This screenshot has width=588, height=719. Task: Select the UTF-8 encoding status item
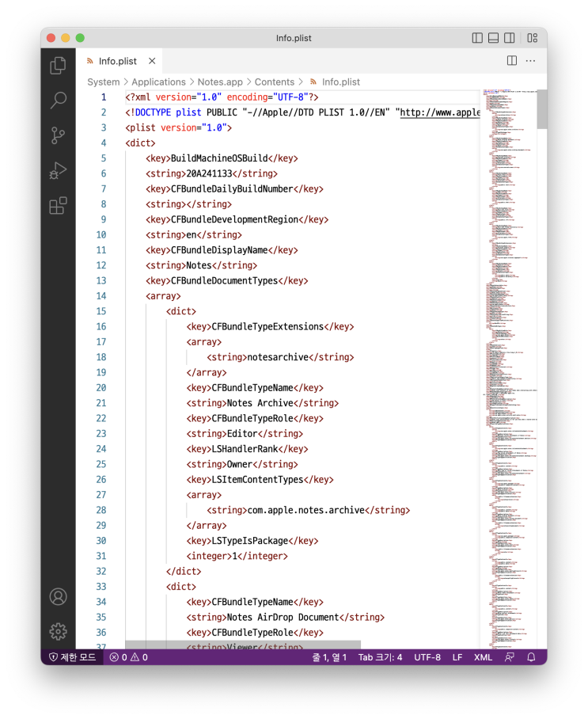coord(427,657)
